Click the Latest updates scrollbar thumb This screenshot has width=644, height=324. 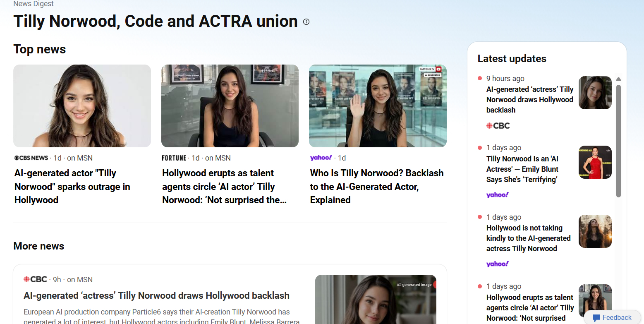point(618,141)
